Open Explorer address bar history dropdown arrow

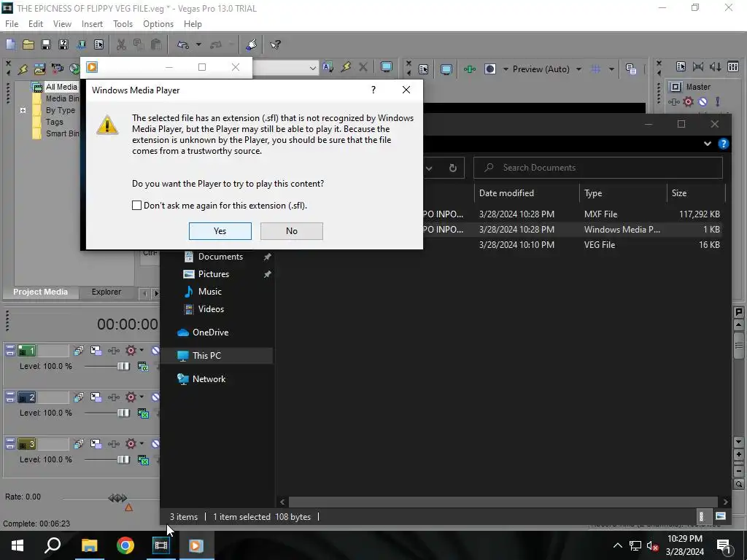[x=429, y=168]
